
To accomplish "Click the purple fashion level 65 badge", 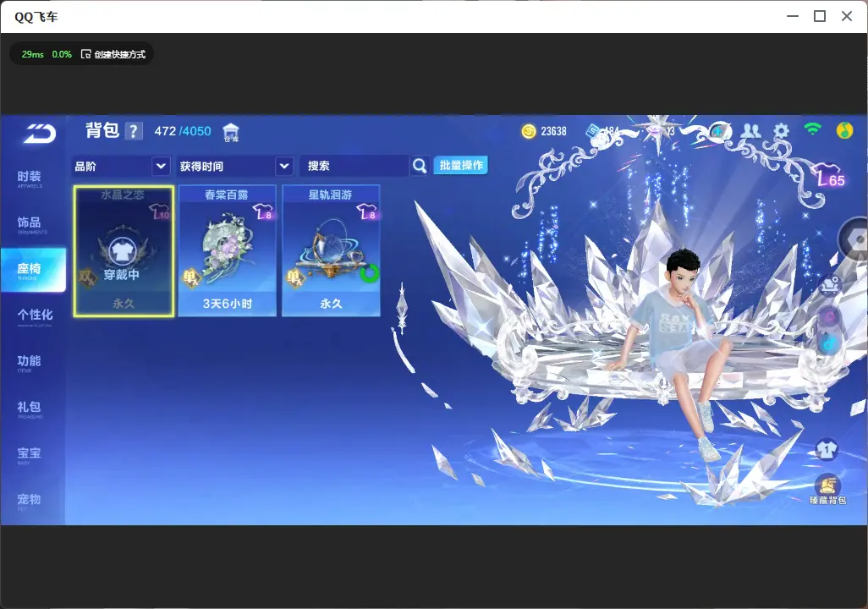I will tap(831, 176).
